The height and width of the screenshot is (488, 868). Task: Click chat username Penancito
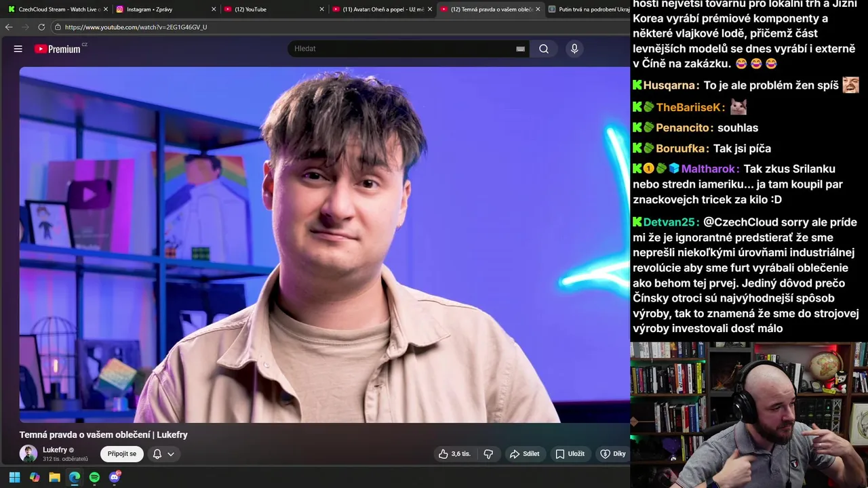(684, 127)
